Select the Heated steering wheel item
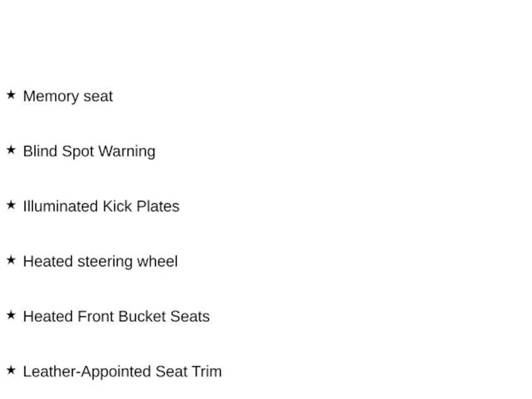This screenshot has width=532, height=399. coord(100,261)
